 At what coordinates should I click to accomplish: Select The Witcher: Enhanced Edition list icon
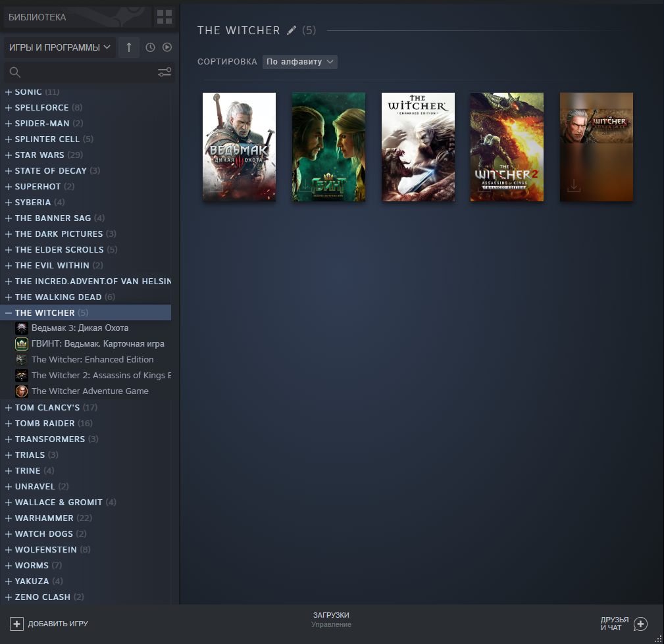pyautogui.click(x=22, y=359)
